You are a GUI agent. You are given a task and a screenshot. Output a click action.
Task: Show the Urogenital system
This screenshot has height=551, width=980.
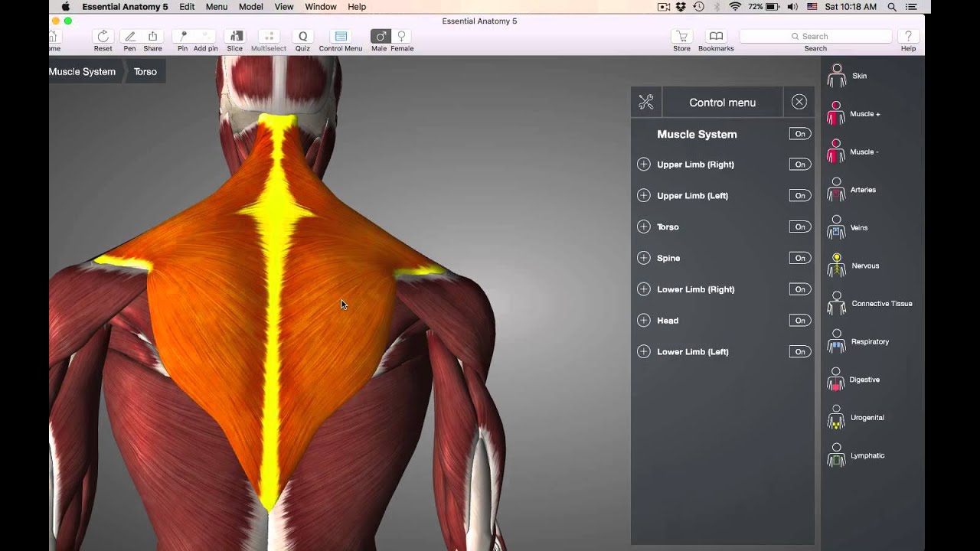856,417
